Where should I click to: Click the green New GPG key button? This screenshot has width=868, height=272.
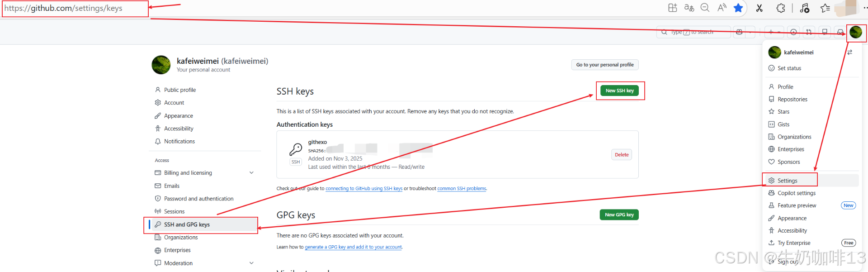coord(619,215)
